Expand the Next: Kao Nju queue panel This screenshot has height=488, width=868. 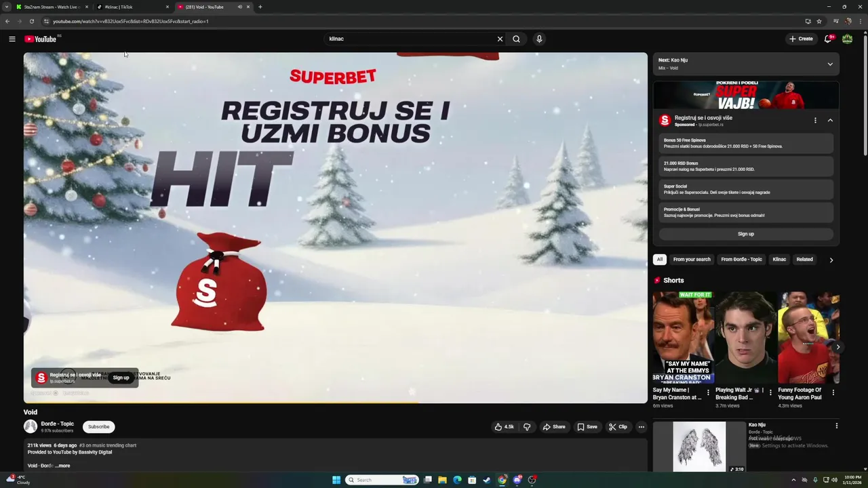pos(830,64)
